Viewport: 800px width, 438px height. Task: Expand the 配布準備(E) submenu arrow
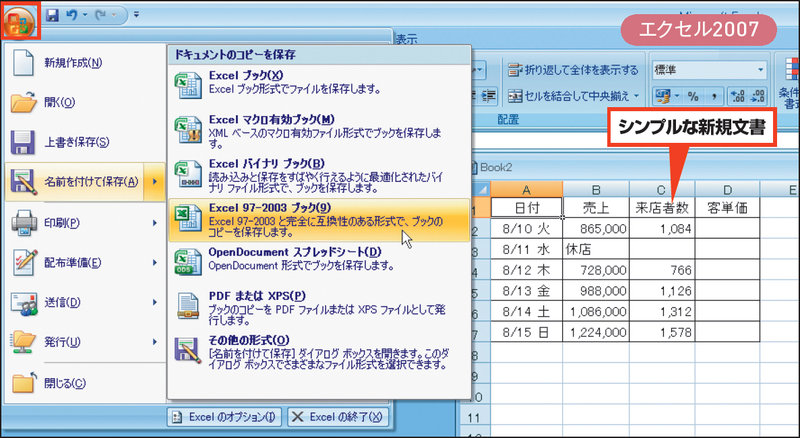pyautogui.click(x=155, y=263)
